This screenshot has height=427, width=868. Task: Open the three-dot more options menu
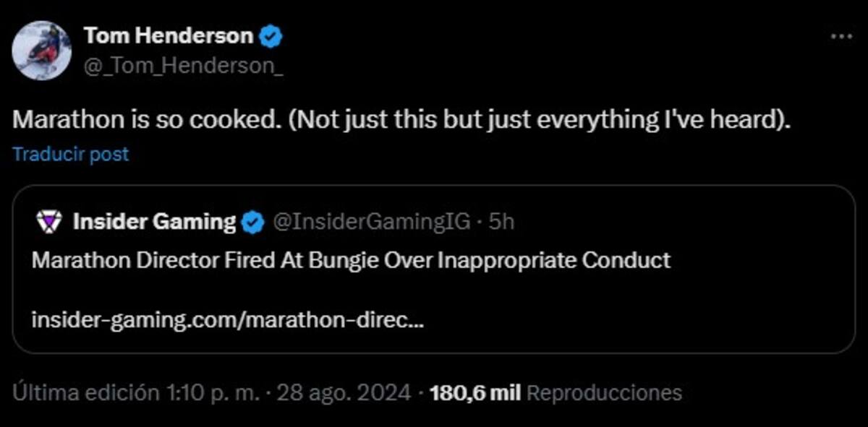click(841, 35)
